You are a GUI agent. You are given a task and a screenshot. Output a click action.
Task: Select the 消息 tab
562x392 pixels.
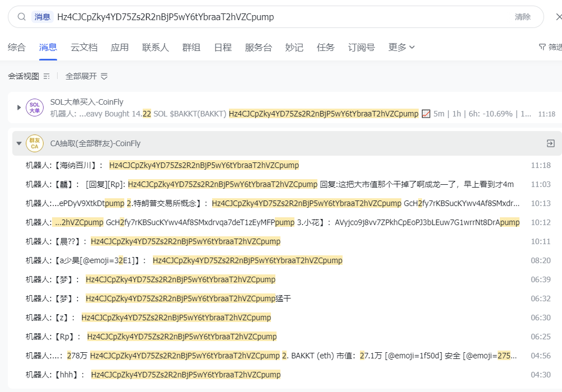pyautogui.click(x=48, y=48)
